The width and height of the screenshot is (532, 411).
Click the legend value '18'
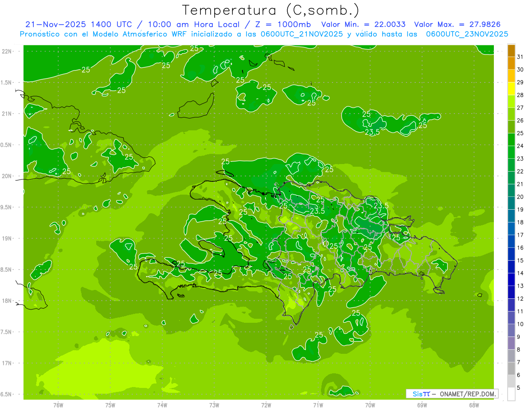[520, 222]
